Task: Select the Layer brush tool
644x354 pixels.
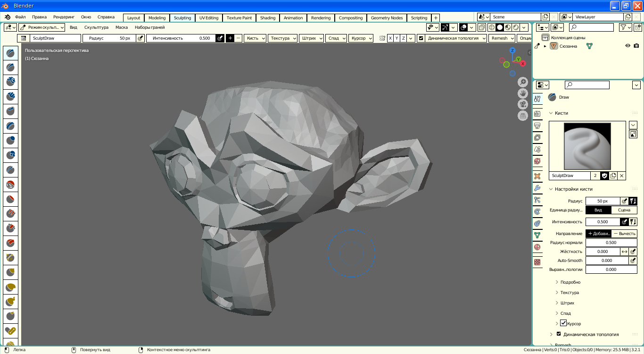Action: click(10, 126)
